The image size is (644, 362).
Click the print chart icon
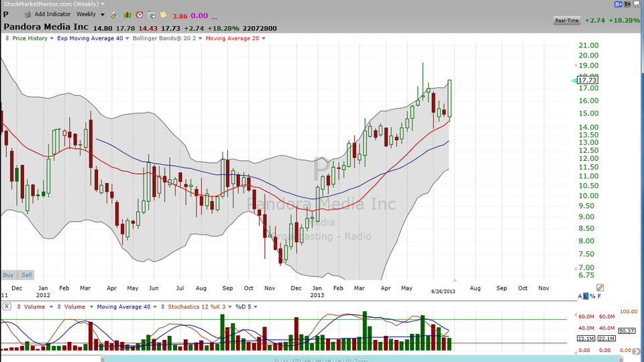(27, 15)
